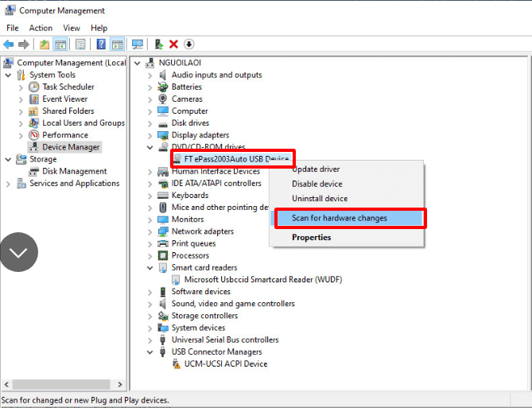Click right arrow of horizontal scrollbar
This screenshot has width=532, height=408.
[x=120, y=385]
